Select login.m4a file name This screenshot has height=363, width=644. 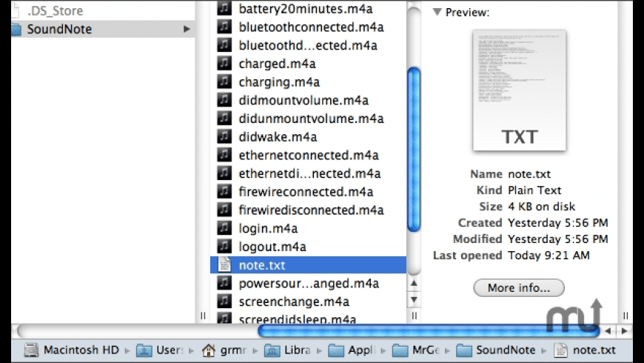pos(268,229)
